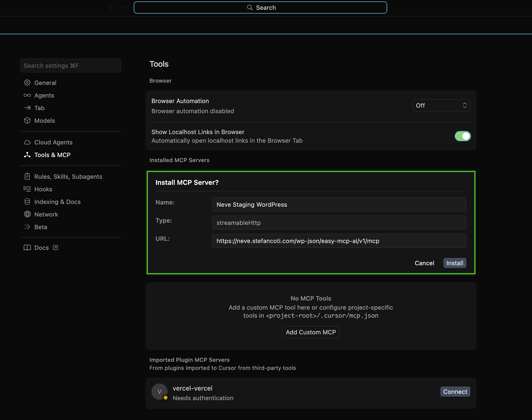Screen dimensions: 532x420
Task: Click the Search settings field
Action: pyautogui.click(x=71, y=66)
